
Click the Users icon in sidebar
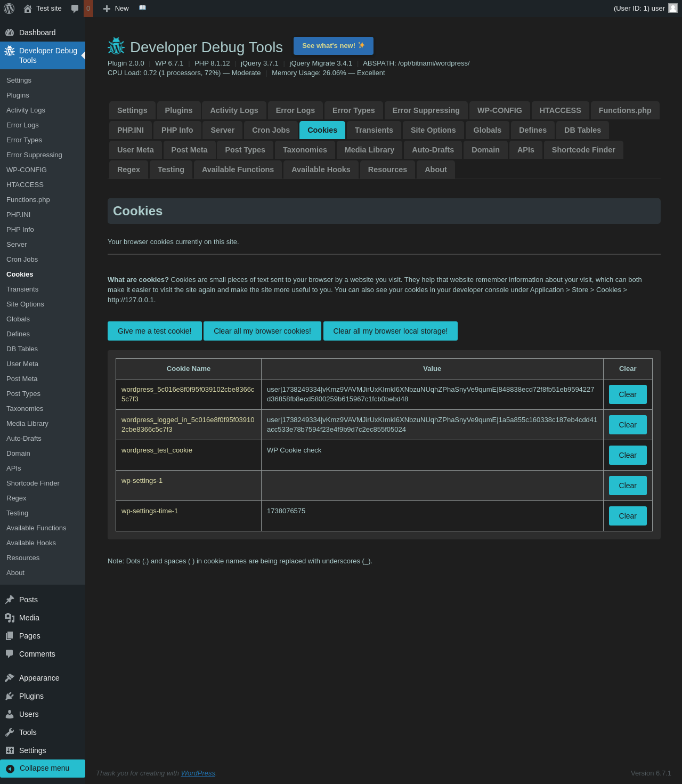click(10, 714)
